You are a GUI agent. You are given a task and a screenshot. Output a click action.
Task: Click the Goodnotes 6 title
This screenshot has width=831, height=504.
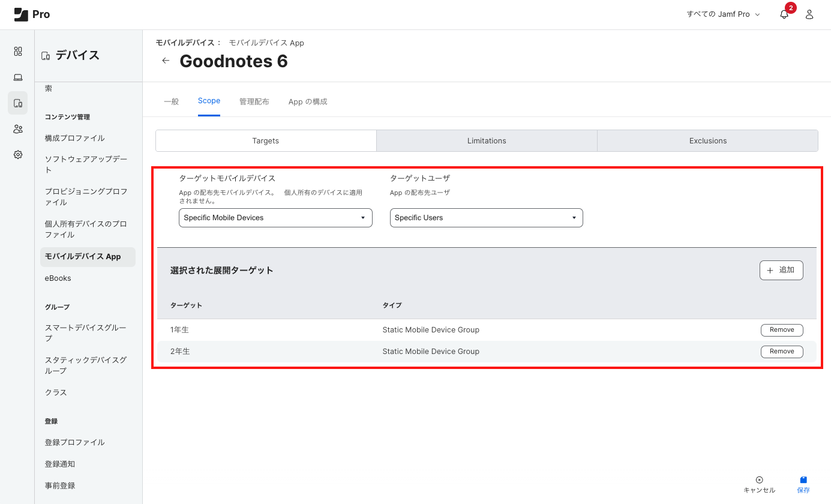[234, 61]
